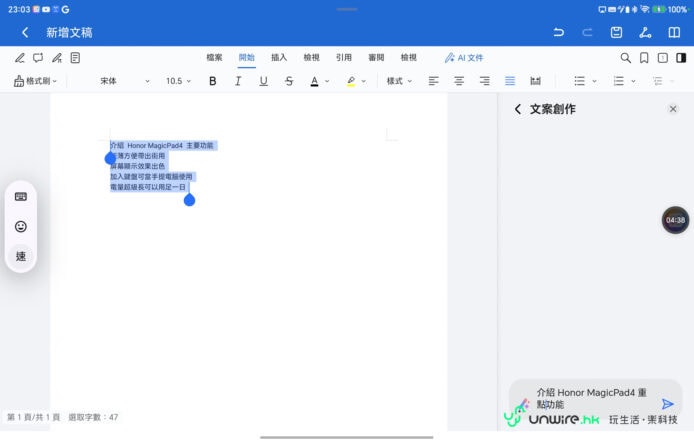This screenshot has height=444, width=694.
Task: Tap the 04:38 recording timer bubble
Action: pos(675,220)
